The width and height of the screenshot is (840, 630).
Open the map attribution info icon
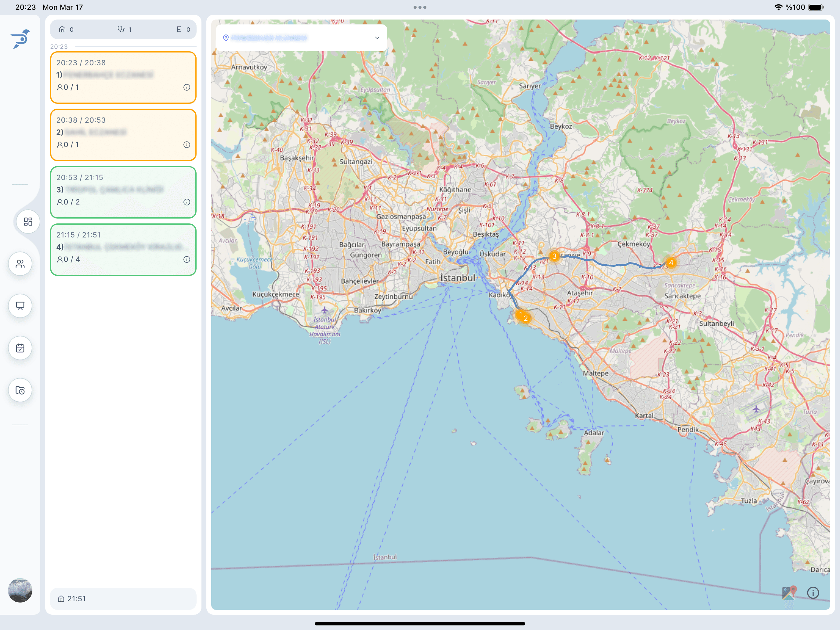coord(813,593)
